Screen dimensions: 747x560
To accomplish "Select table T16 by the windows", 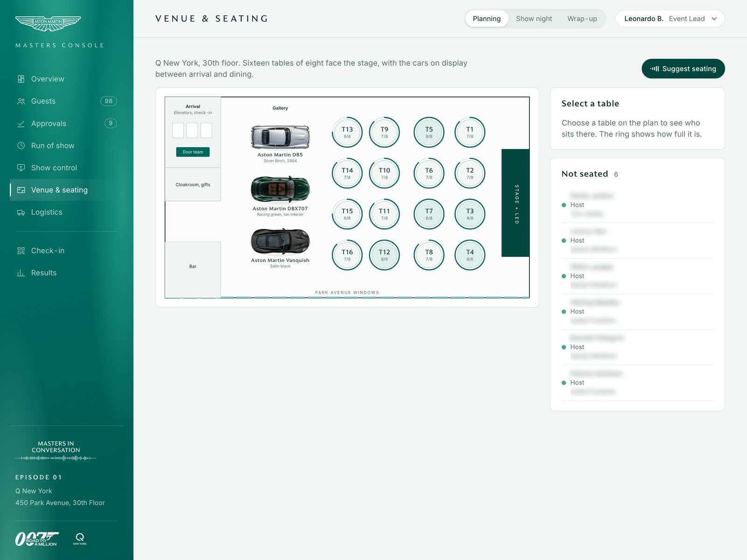I will (x=347, y=255).
